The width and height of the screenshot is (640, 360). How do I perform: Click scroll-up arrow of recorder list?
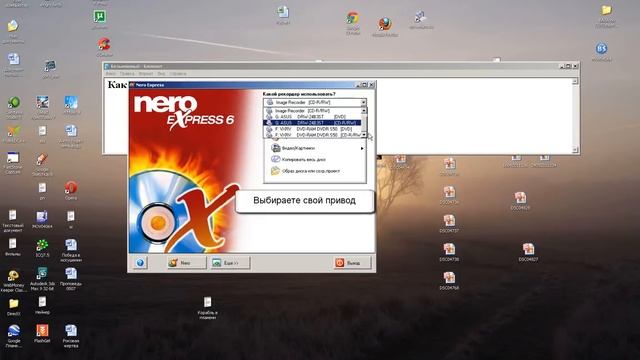click(x=364, y=111)
